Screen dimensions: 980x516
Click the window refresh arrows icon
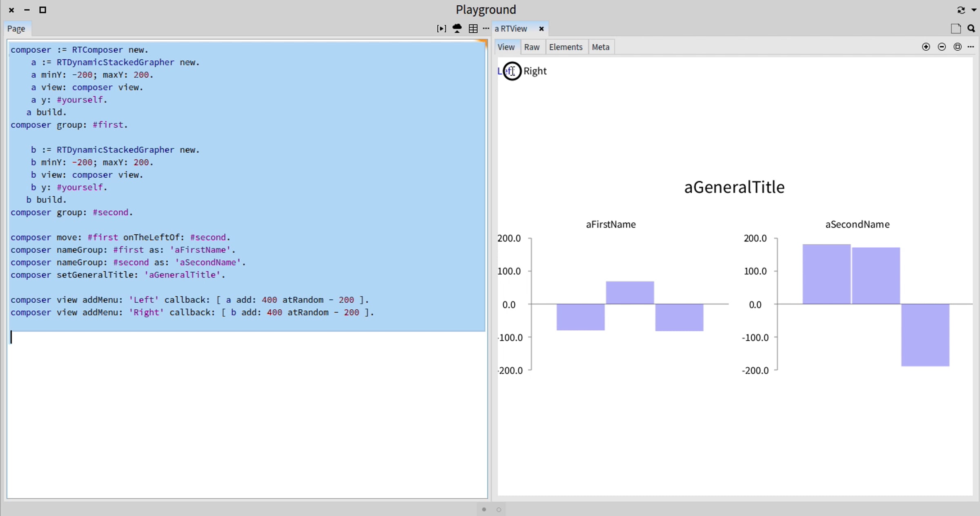click(961, 10)
